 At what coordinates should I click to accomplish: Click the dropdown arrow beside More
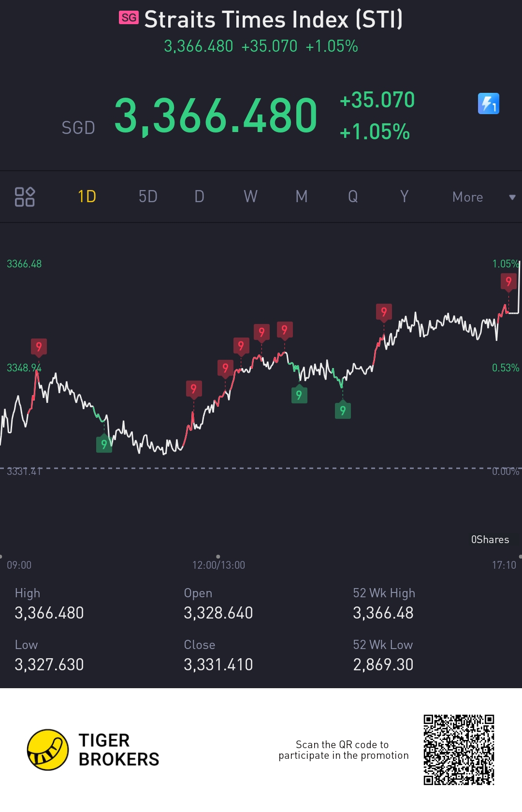pos(512,197)
